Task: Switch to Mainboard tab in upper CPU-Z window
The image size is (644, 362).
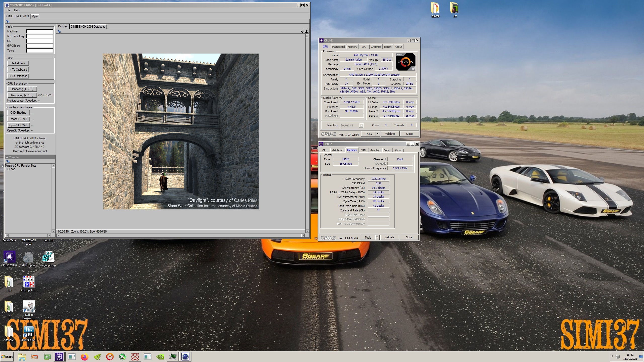Action: 338,47
